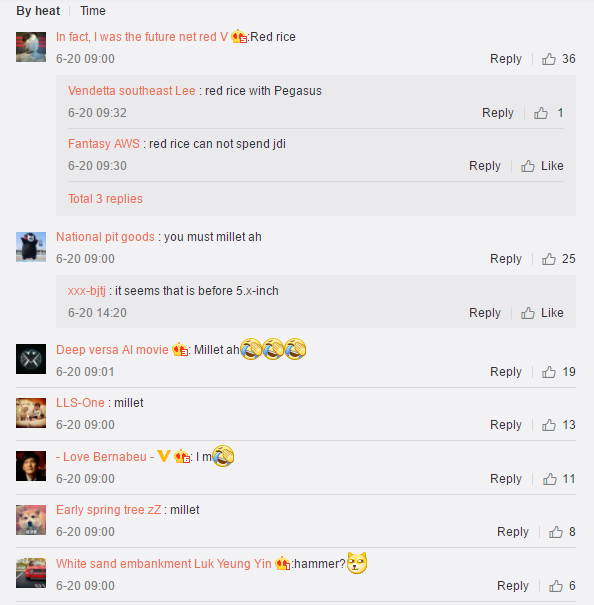Screen dimensions: 594x605
Task: Sort comments by Time
Action: click(93, 11)
